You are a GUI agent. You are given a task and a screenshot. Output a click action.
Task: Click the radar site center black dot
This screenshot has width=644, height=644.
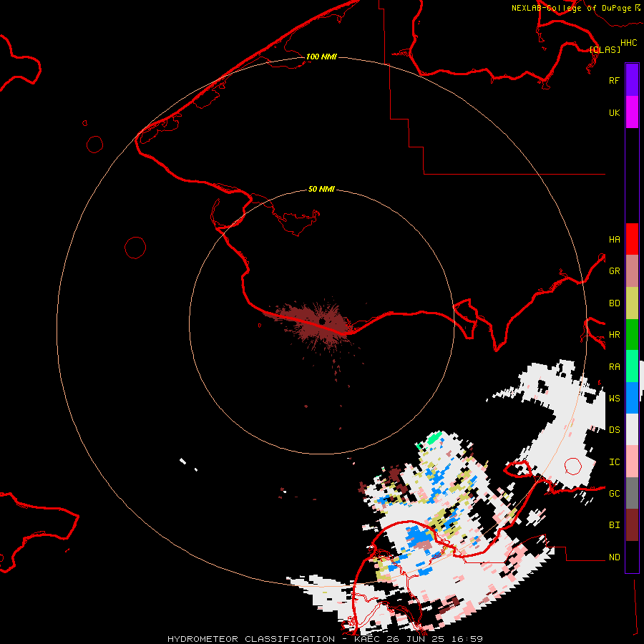tap(322, 321)
